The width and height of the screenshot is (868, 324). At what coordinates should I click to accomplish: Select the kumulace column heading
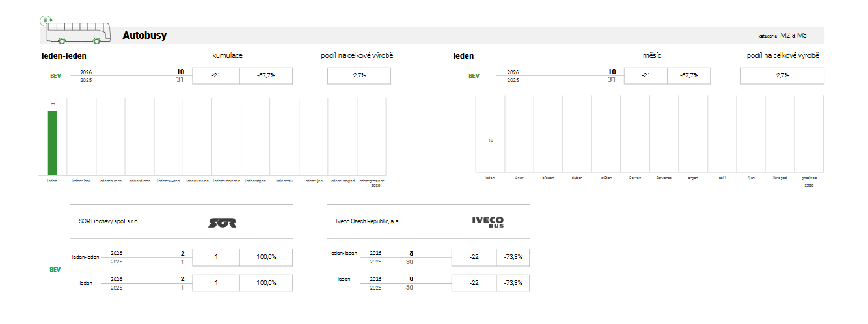pyautogui.click(x=227, y=56)
